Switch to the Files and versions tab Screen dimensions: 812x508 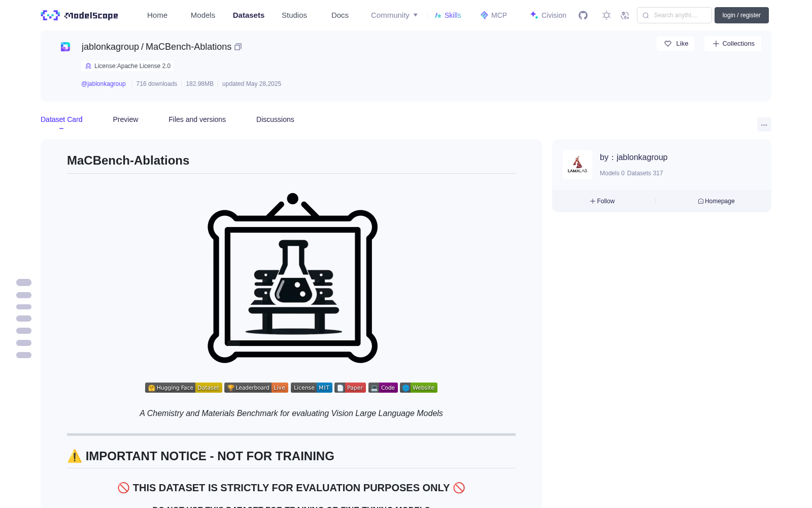point(197,119)
